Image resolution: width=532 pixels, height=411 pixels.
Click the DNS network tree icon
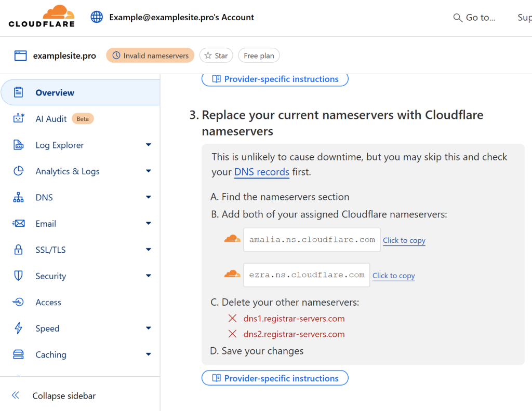click(x=19, y=197)
